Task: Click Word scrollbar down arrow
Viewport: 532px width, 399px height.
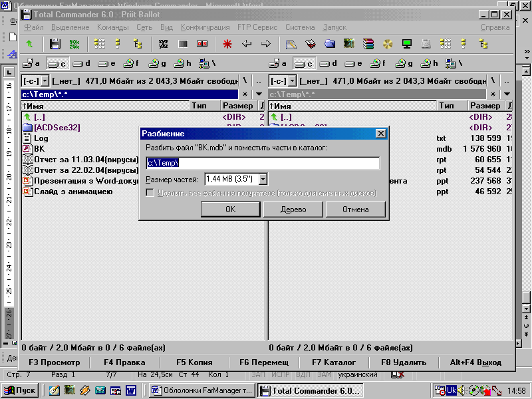Action: (x=526, y=309)
